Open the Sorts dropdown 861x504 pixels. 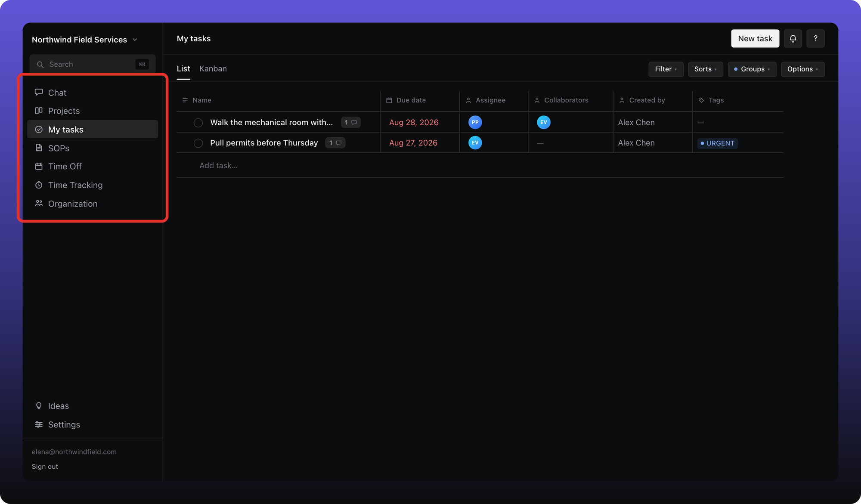[705, 69]
